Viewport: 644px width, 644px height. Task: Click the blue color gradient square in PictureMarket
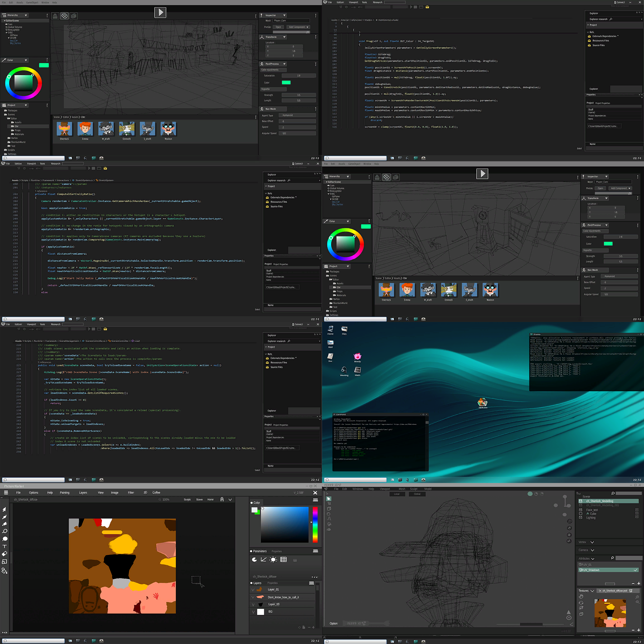pyautogui.click(x=285, y=525)
